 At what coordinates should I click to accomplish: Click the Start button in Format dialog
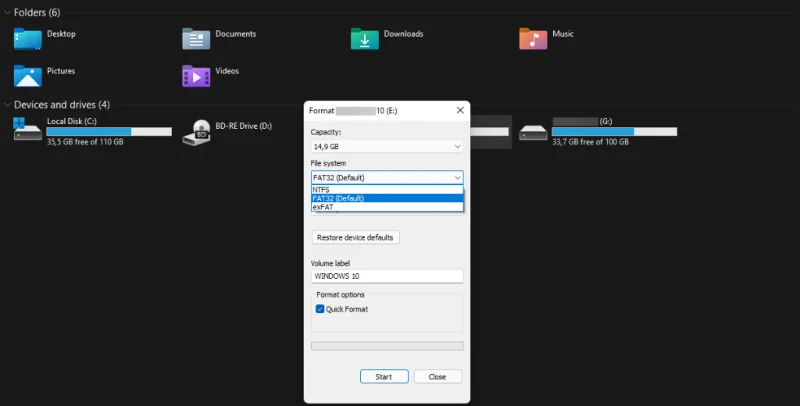point(384,377)
